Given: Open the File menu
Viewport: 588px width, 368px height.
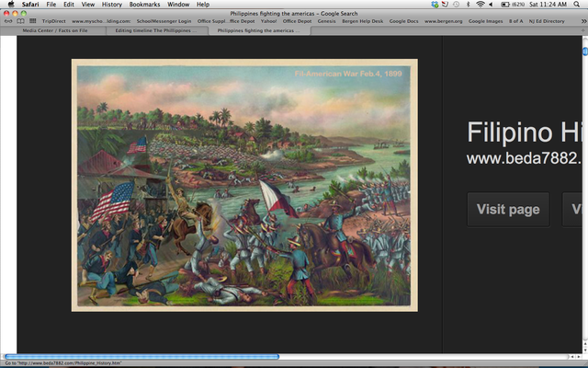Looking at the screenshot, I should [x=51, y=5].
